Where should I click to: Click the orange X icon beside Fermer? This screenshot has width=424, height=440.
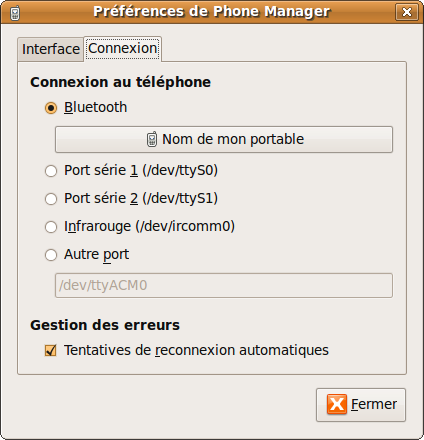point(337,404)
